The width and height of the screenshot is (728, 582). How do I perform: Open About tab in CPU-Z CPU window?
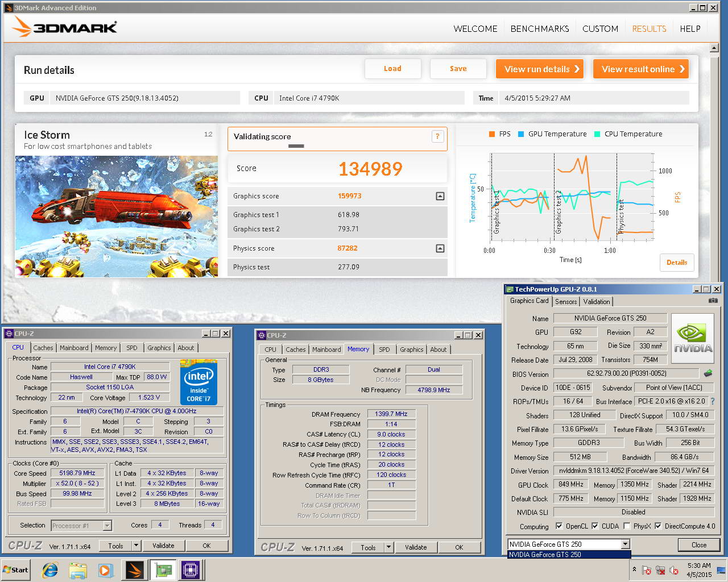pyautogui.click(x=185, y=348)
